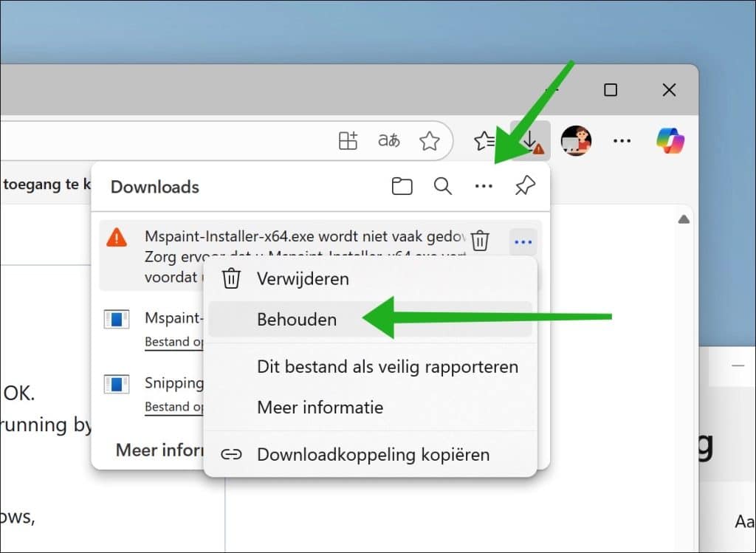Viewport: 756px width, 553px height.
Task: Click the scrollbar up arrow
Action: coord(684,220)
